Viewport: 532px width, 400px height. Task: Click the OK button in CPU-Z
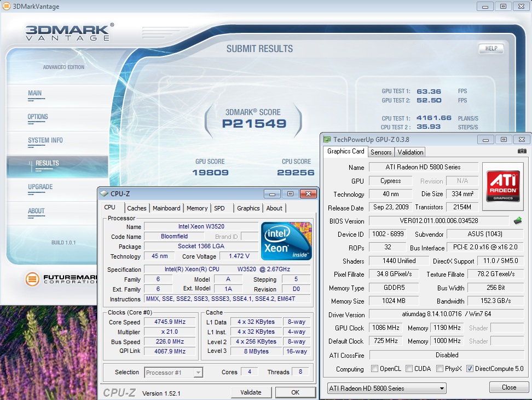[295, 392]
